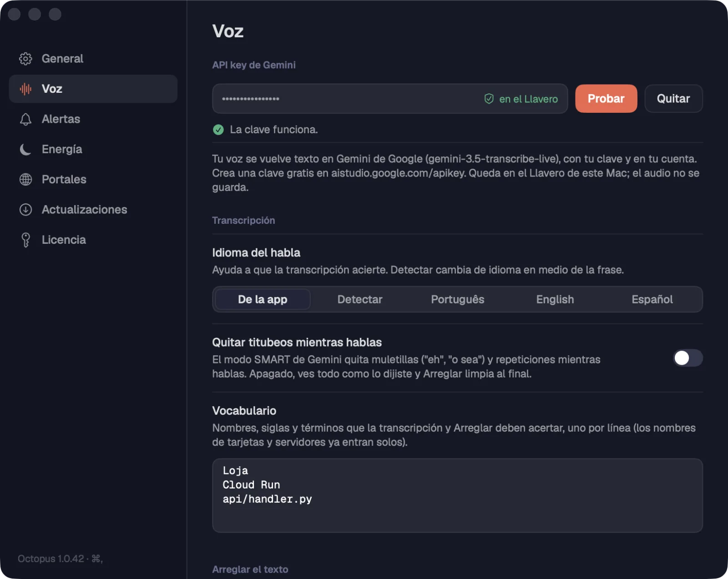Click the 'La clave funciona.' status text
This screenshot has width=728, height=579.
(x=273, y=130)
